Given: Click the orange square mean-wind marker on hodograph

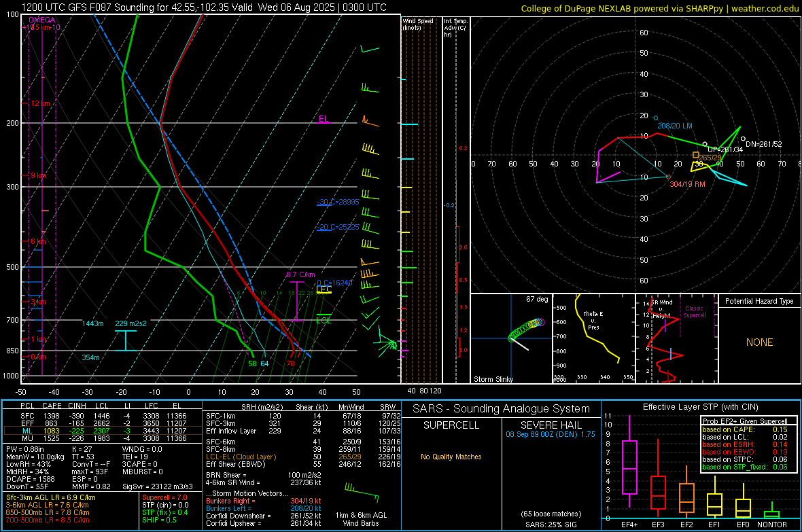Looking at the screenshot, I should (695, 154).
